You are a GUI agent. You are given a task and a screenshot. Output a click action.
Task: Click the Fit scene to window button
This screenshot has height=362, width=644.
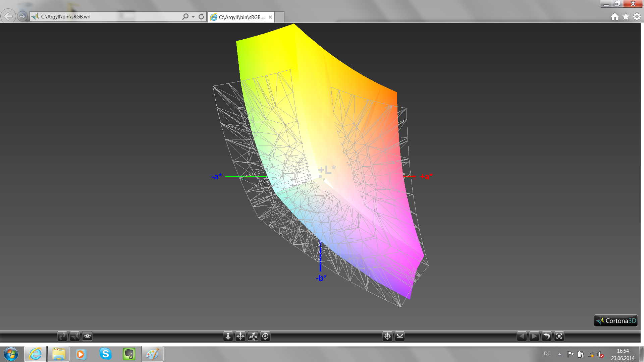(x=559, y=336)
